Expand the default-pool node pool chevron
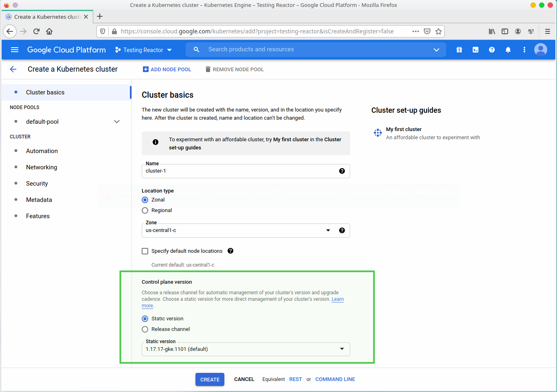This screenshot has width=557, height=392. [x=117, y=122]
